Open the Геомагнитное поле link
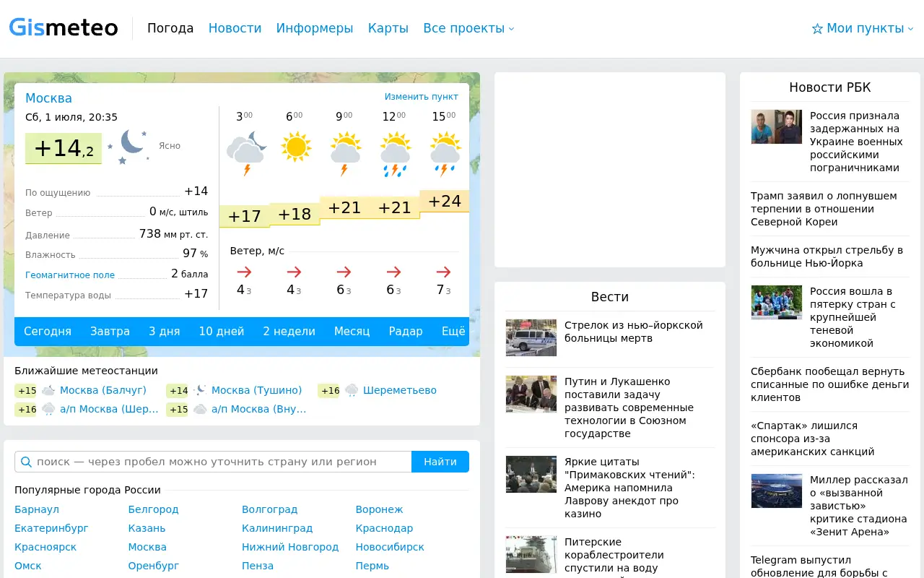 point(70,275)
